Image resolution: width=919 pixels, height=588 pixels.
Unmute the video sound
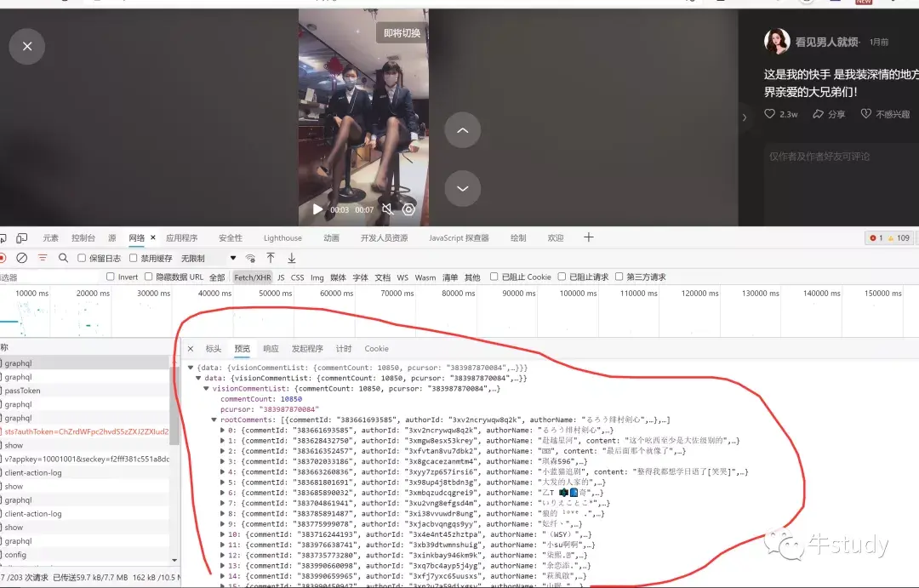click(387, 209)
